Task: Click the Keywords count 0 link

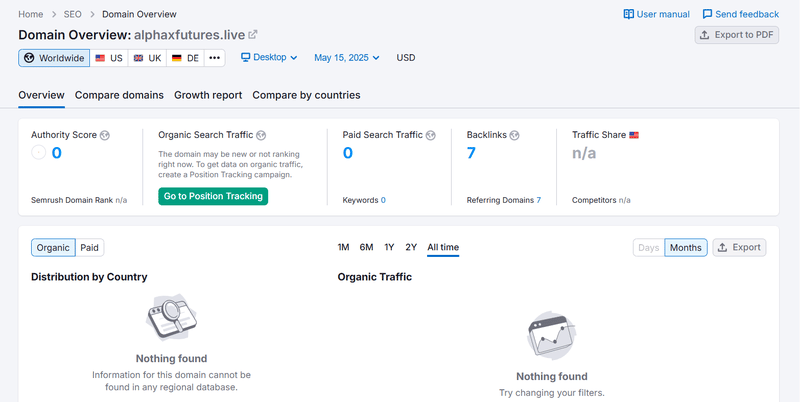Action: 383,200
